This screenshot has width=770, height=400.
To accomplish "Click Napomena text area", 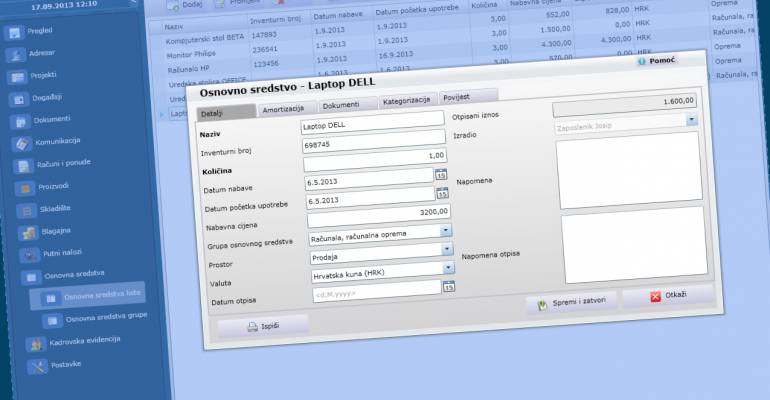I will click(630, 170).
